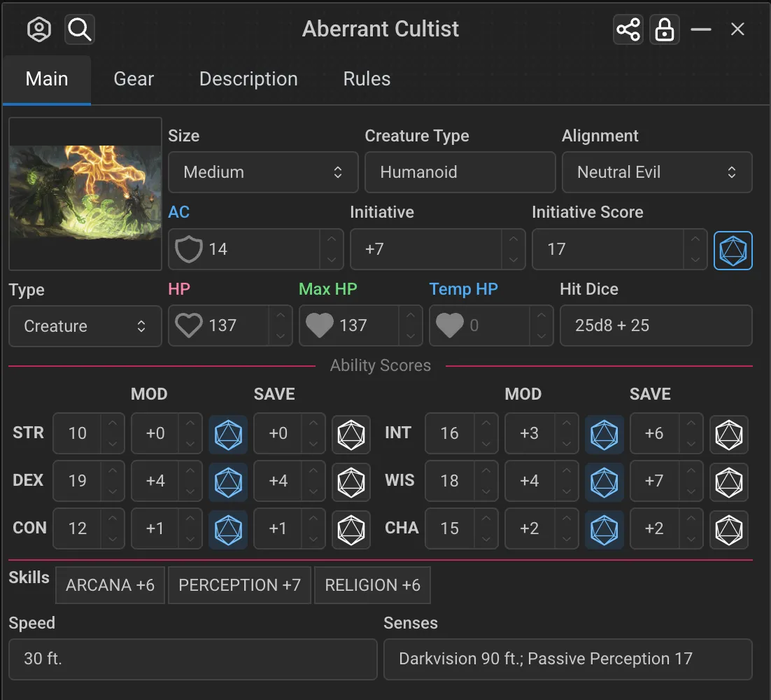The width and height of the screenshot is (771, 700).
Task: Click the ARCANA +6 skill button
Action: (x=110, y=585)
